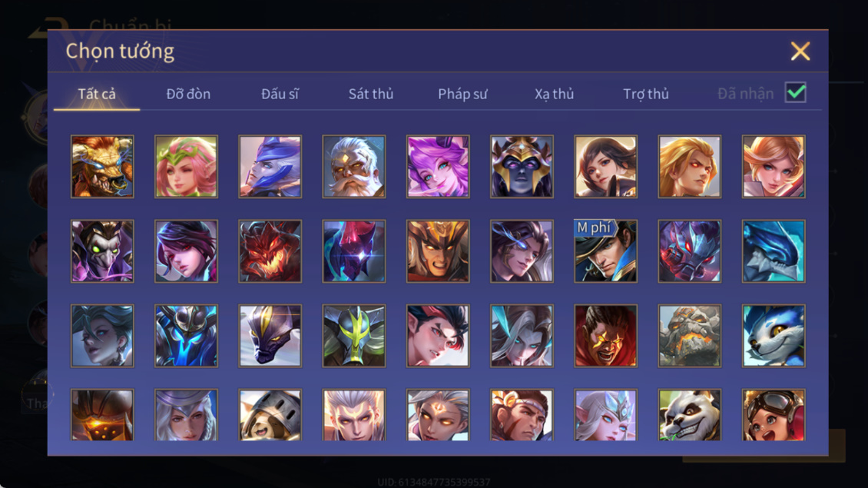The width and height of the screenshot is (868, 488).
Task: Pick the panda hero portrait
Action: (689, 415)
